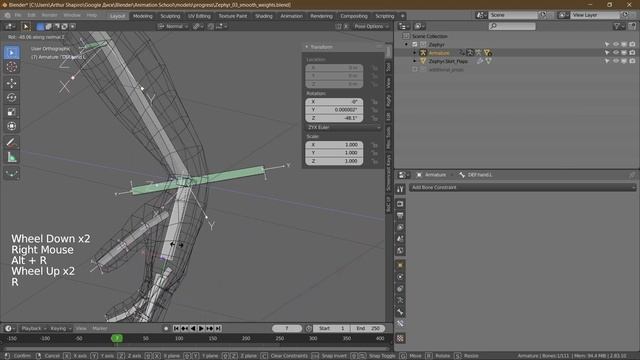Select the 3D Cursor tool
Image resolution: width=640 pixels, height=360 pixels.
pyautogui.click(x=11, y=67)
